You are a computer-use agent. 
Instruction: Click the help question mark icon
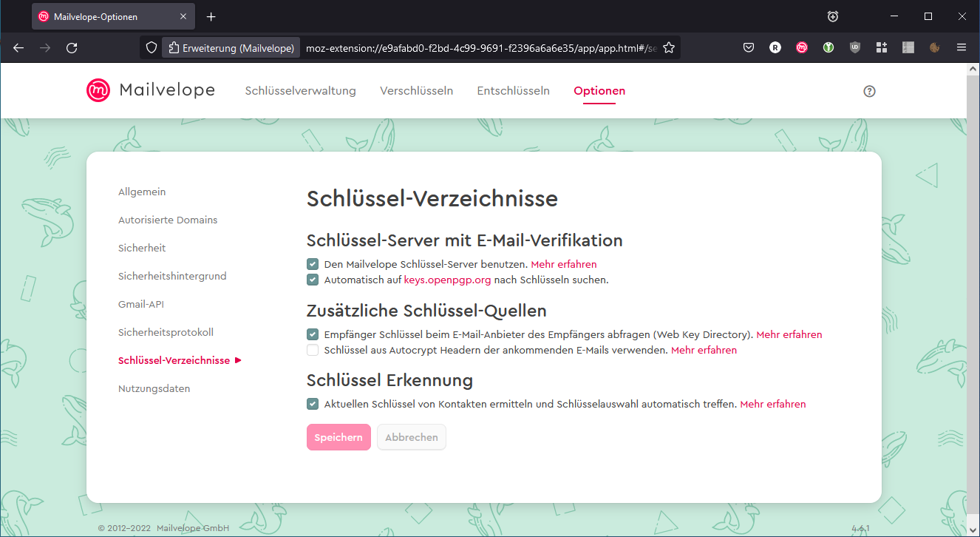point(869,91)
